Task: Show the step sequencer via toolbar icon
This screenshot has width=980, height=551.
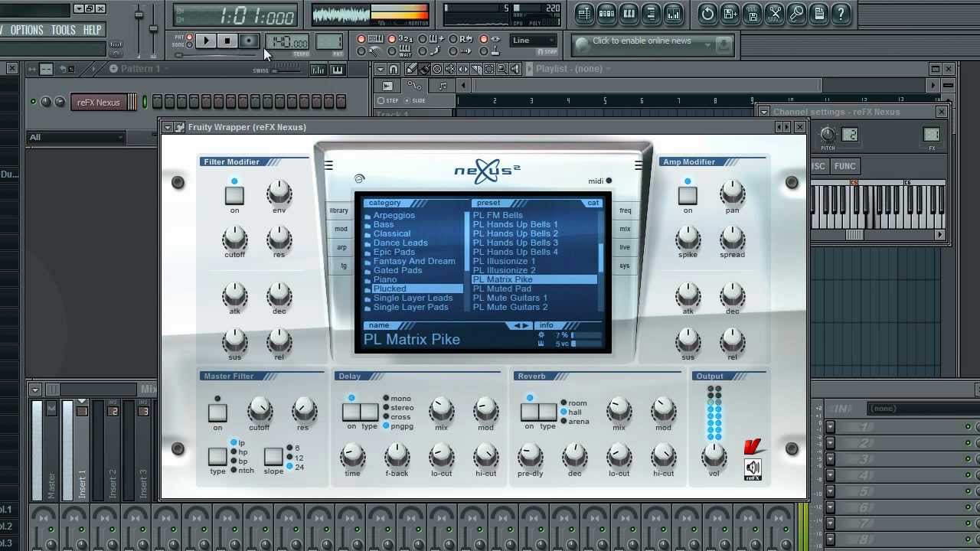Action: (606, 13)
